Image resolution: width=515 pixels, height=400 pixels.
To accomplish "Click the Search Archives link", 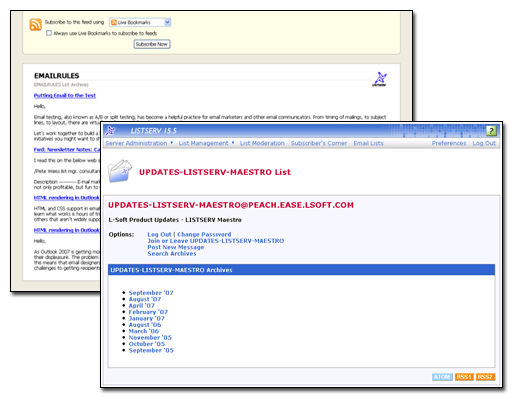I will point(172,253).
